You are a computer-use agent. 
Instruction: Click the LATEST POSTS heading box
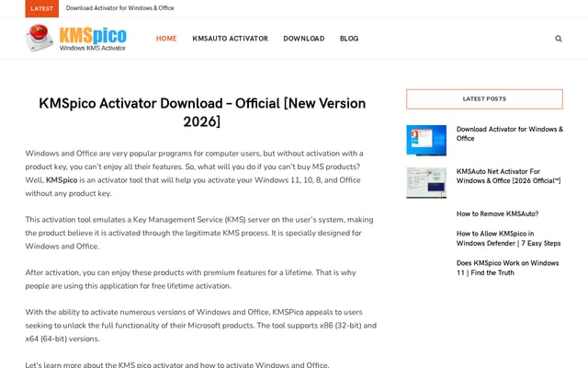[484, 99]
